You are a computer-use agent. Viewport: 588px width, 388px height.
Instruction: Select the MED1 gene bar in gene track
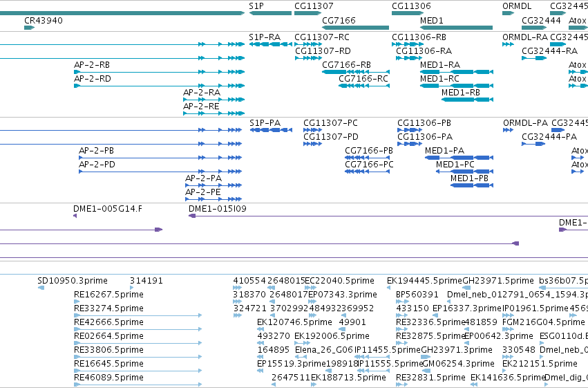[x=457, y=28]
